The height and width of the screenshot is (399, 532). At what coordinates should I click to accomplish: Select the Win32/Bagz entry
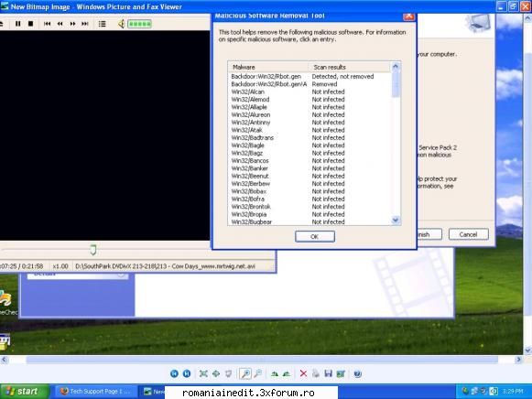[x=247, y=153]
